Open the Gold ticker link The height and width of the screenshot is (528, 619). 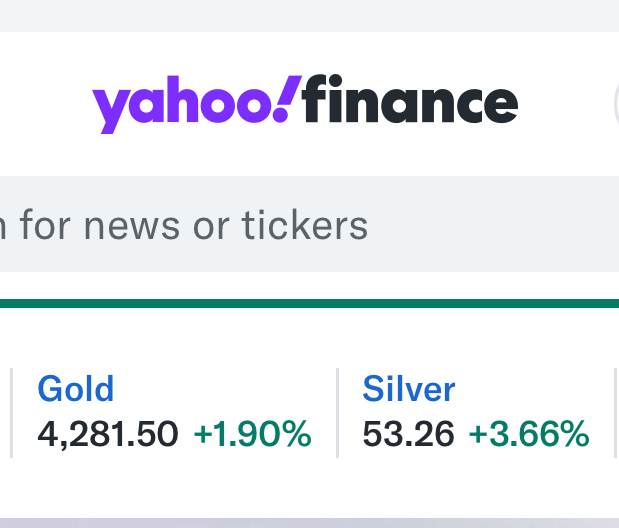point(76,388)
